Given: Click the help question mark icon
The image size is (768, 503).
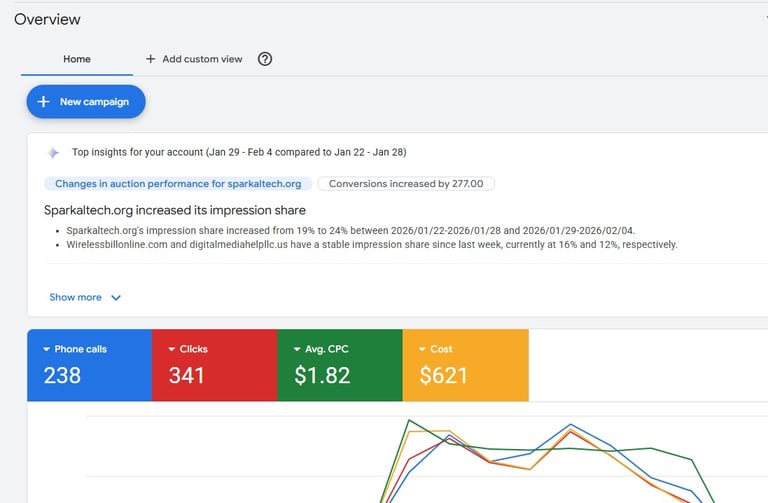Looking at the screenshot, I should point(265,59).
